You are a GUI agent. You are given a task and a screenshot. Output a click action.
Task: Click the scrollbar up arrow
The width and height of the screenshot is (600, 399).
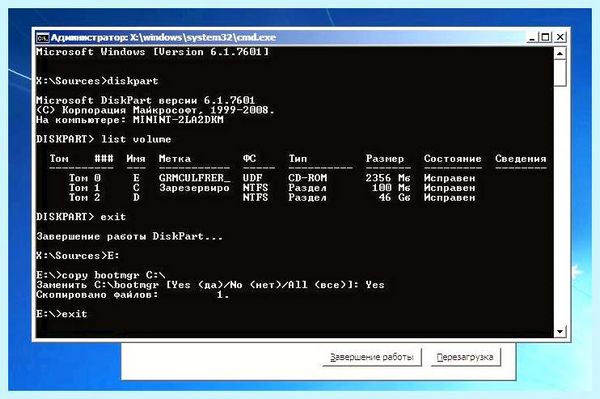coord(560,53)
